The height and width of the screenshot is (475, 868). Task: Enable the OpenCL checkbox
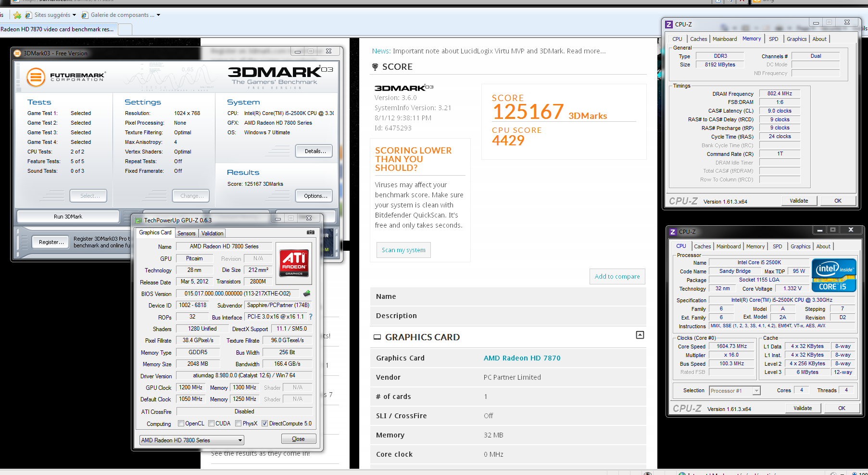[181, 424]
